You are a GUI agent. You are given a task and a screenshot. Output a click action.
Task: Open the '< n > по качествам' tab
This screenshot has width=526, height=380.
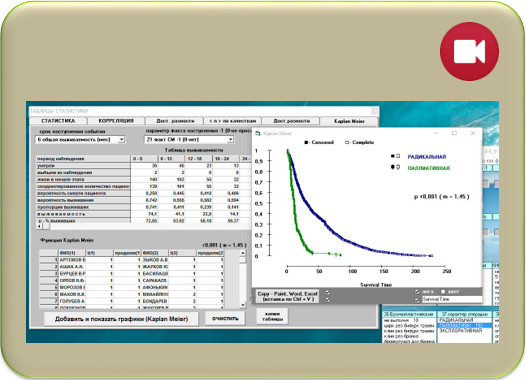(232, 121)
